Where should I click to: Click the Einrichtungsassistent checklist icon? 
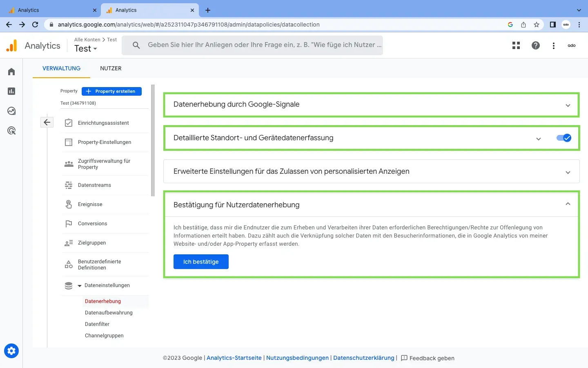pos(69,123)
